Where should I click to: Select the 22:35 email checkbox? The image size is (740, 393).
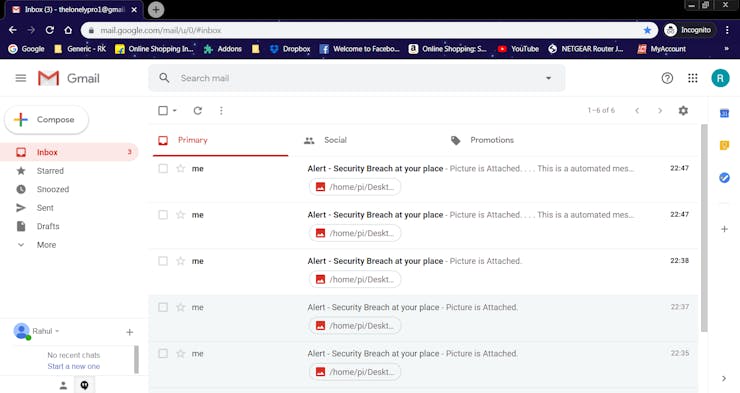pos(163,353)
